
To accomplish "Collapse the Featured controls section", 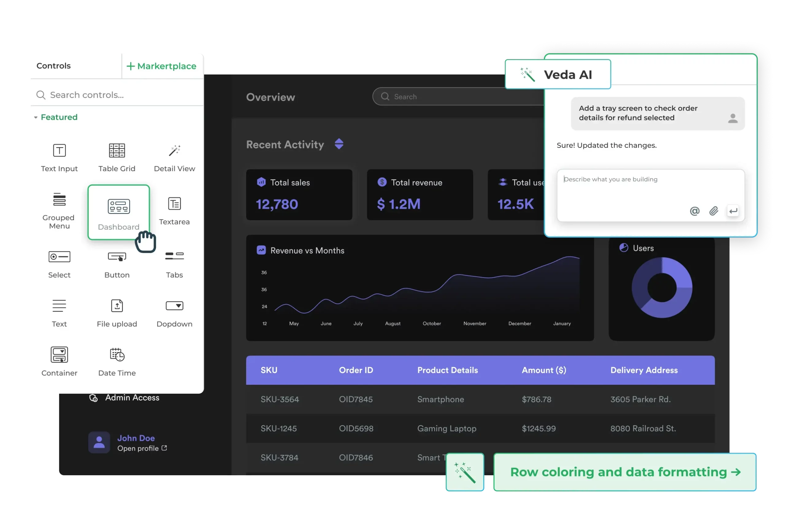I will pyautogui.click(x=36, y=117).
